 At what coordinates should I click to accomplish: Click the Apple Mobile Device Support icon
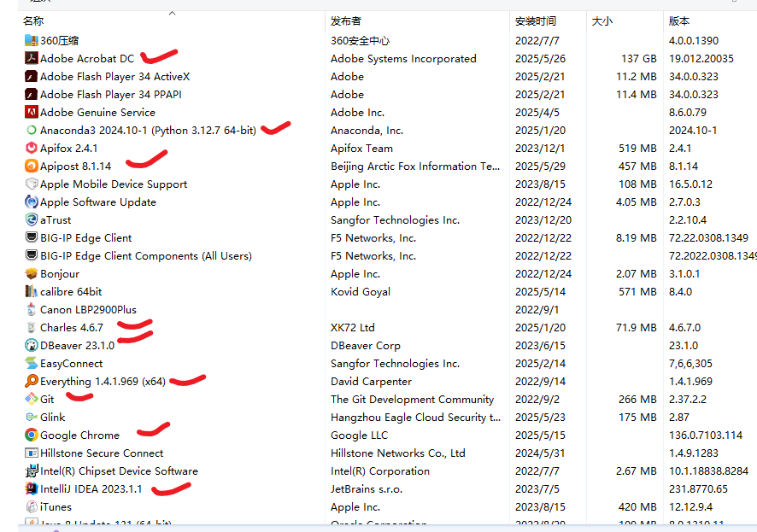point(32,184)
